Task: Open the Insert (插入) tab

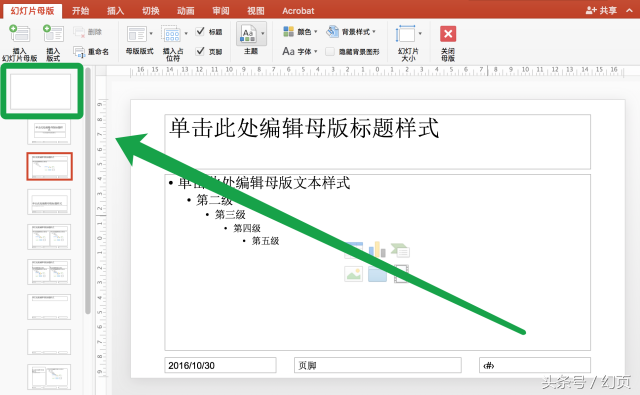Action: [116, 11]
